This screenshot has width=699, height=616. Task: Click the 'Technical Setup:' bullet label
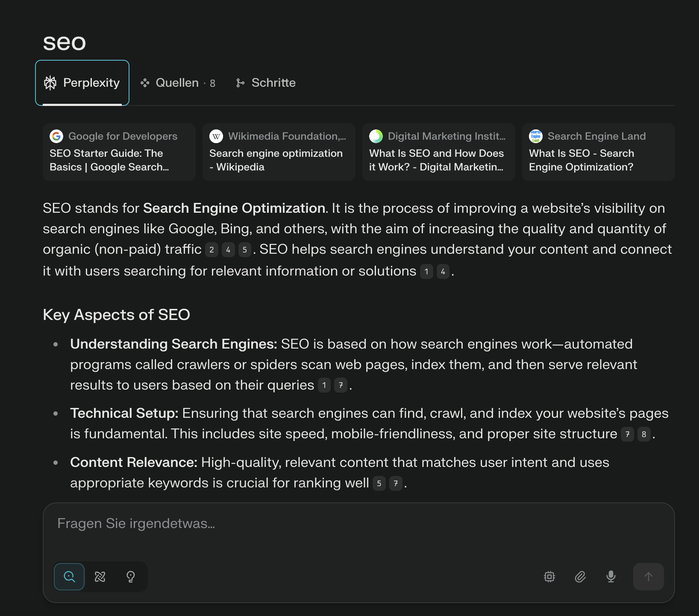point(124,413)
